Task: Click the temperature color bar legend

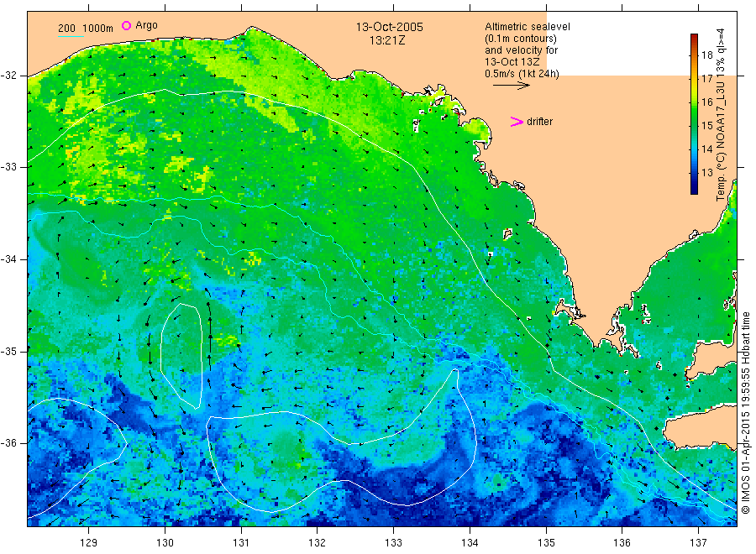Action: pos(695,114)
